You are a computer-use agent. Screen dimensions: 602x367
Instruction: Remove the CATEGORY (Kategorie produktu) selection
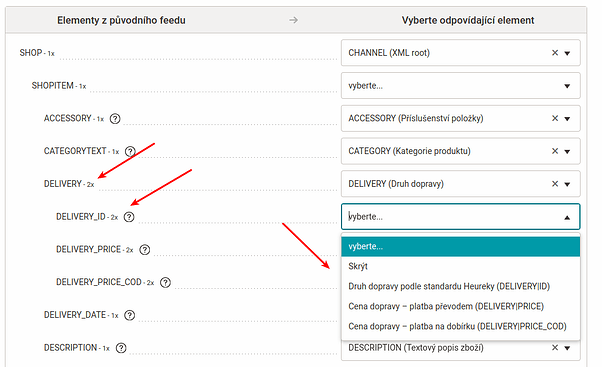point(555,151)
